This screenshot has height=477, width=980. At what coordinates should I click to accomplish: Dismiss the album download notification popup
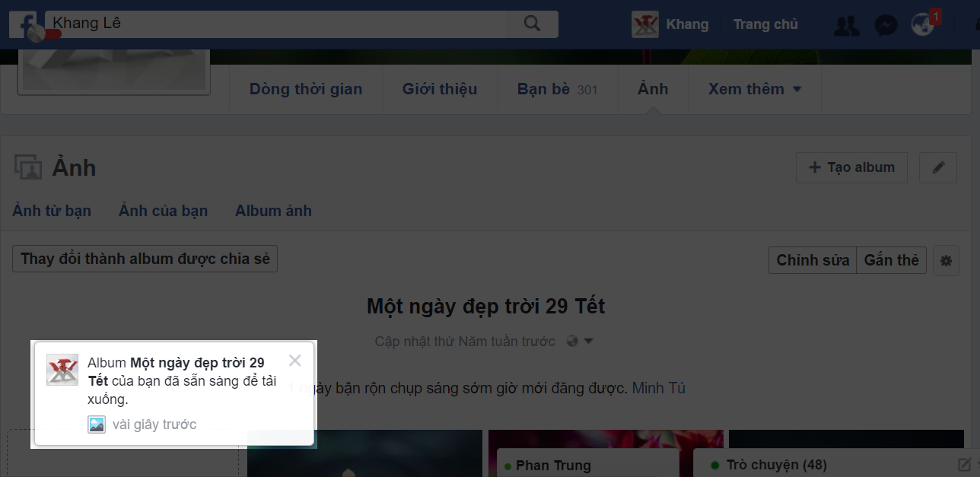295,360
